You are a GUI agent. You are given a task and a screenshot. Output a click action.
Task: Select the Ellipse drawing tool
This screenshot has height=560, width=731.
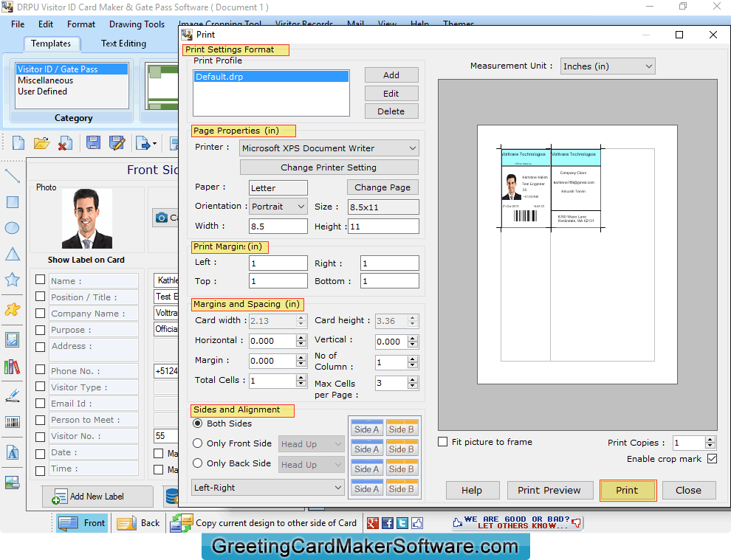coord(12,228)
